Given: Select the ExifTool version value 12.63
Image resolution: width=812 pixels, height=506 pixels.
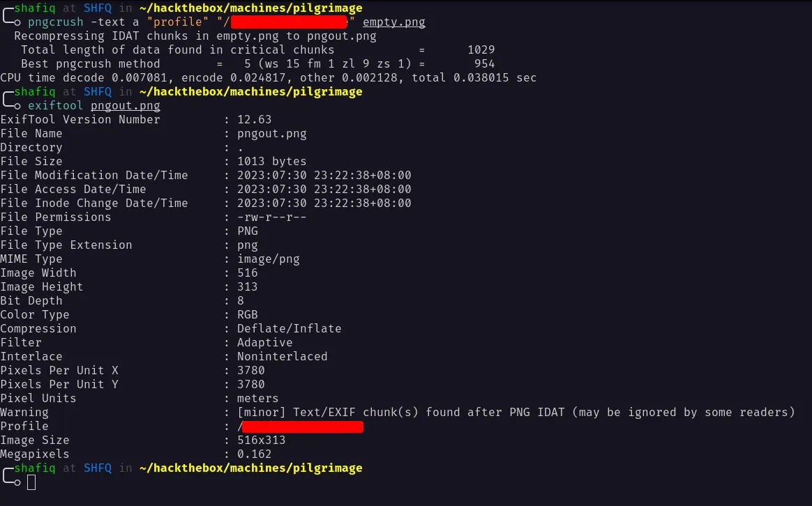Looking at the screenshot, I should 255,120.
